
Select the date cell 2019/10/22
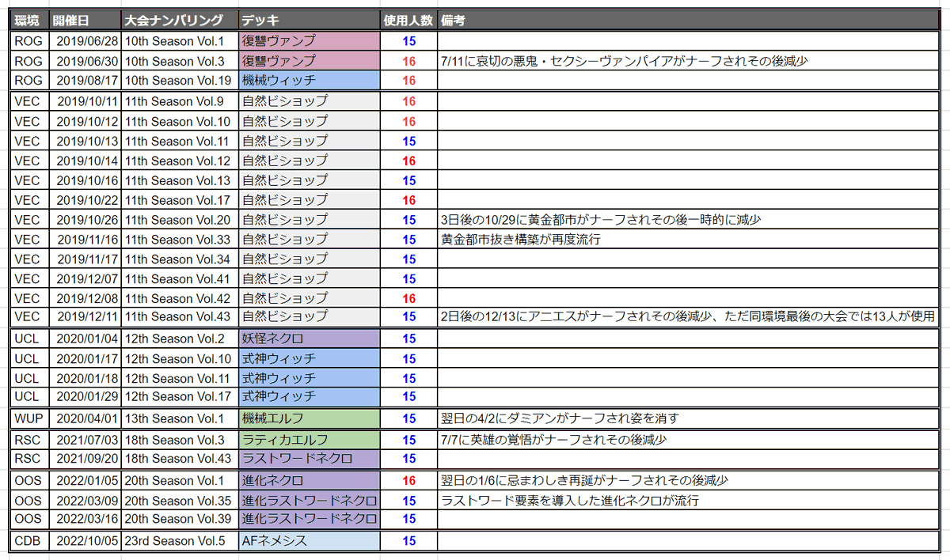pyautogui.click(x=85, y=200)
